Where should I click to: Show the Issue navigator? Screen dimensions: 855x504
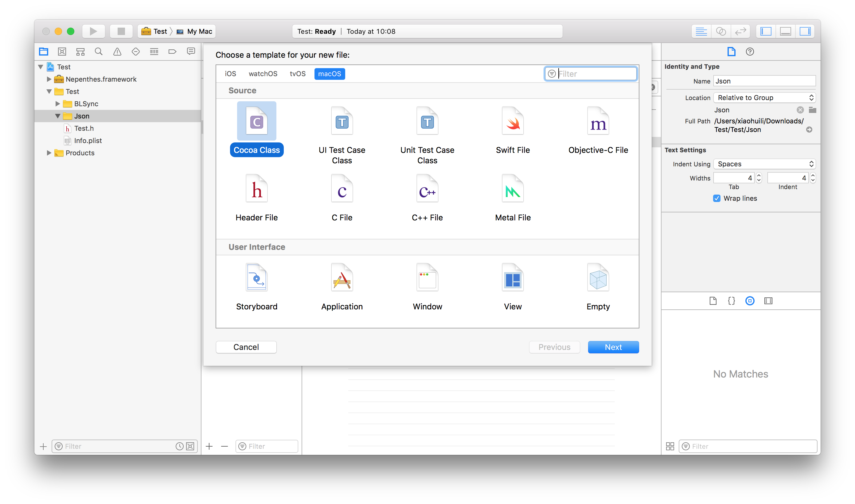coord(117,52)
